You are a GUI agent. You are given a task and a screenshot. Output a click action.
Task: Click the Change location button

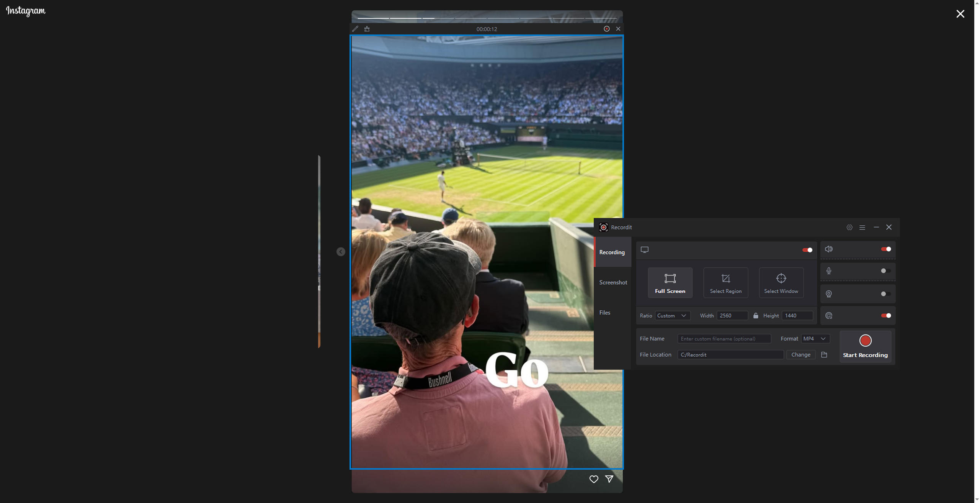pyautogui.click(x=801, y=355)
